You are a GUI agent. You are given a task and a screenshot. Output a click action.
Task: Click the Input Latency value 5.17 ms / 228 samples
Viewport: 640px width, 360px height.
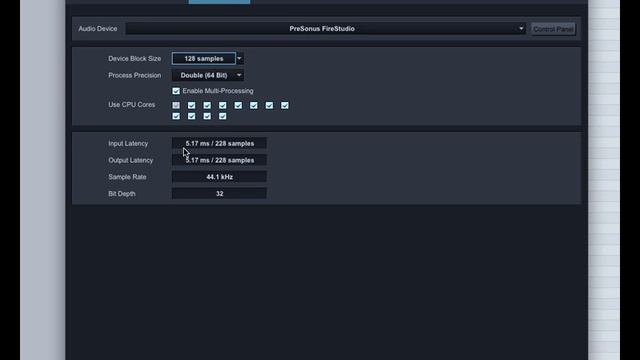tap(219, 143)
